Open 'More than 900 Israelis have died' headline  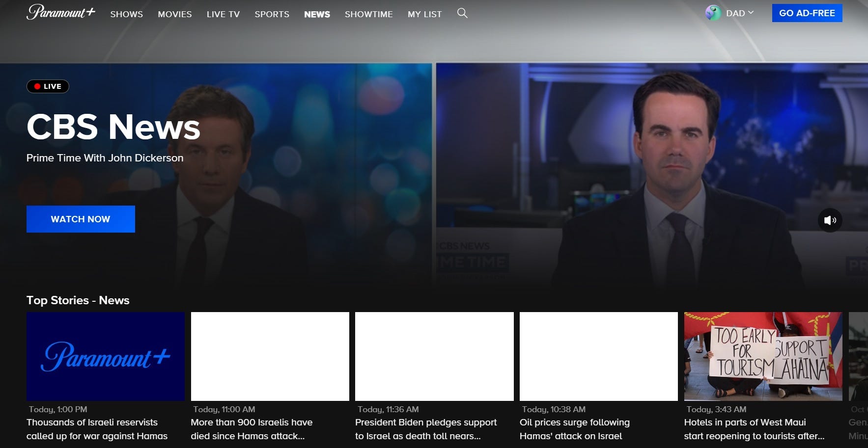coord(252,429)
